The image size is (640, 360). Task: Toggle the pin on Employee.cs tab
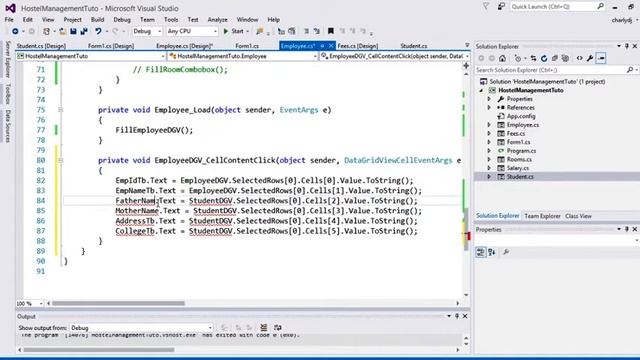pyautogui.click(x=322, y=46)
